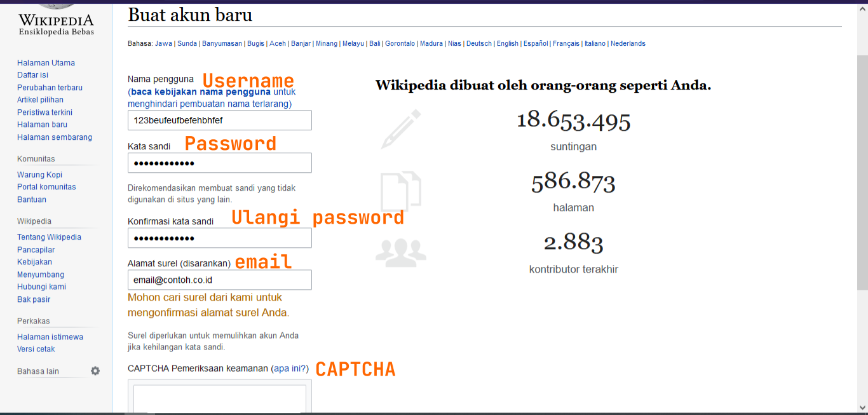Viewport: 868px width, 415px height.
Task: Switch language to Français
Action: [x=566, y=44]
